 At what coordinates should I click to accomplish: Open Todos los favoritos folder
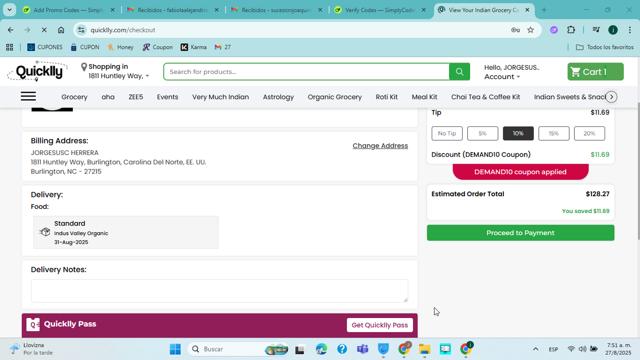point(604,47)
